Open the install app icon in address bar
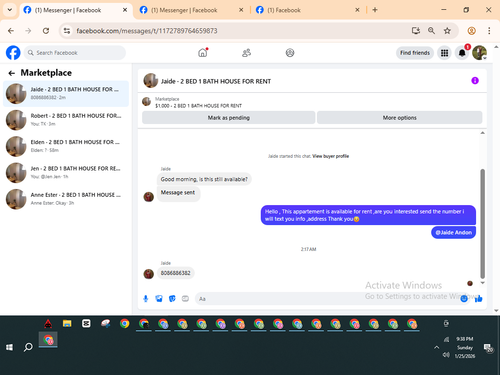 coord(416,31)
